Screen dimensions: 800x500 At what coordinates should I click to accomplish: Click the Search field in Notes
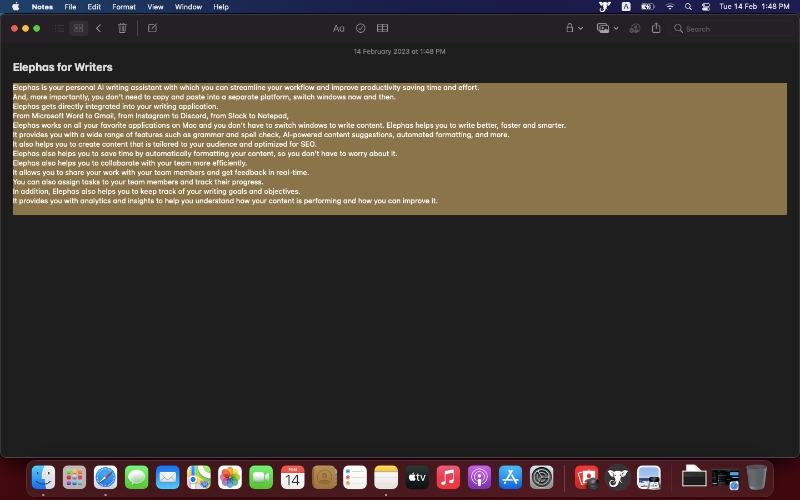(x=731, y=29)
